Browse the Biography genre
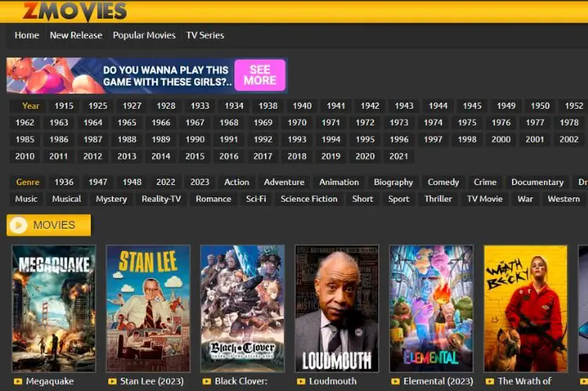 click(x=394, y=183)
